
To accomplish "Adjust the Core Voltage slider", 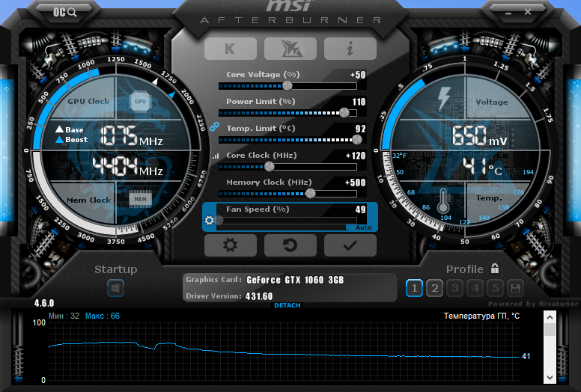I will tap(288, 86).
